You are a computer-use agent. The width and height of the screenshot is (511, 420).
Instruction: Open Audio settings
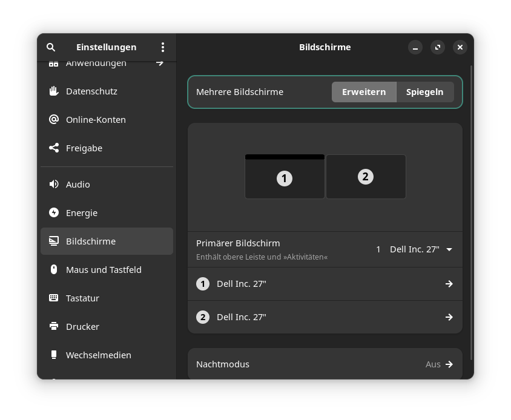coord(107,184)
